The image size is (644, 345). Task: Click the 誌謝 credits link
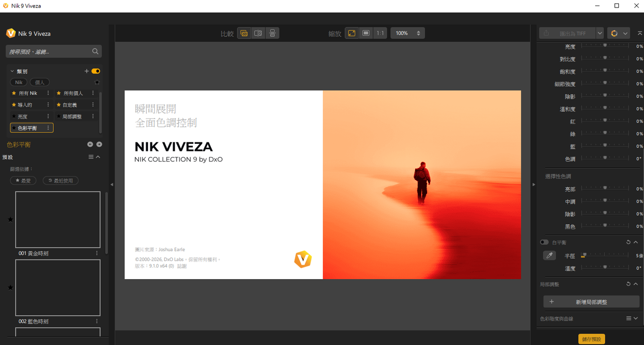(x=182, y=266)
